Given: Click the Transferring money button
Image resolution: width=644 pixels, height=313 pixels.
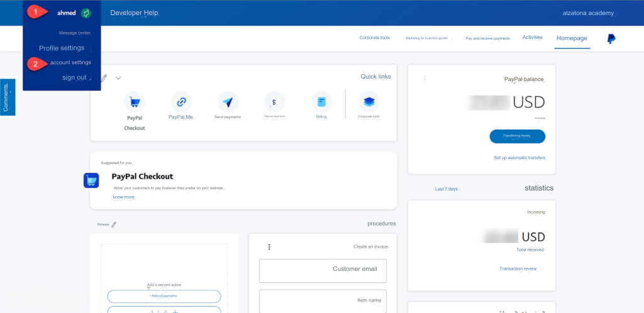Looking at the screenshot, I should point(517,136).
